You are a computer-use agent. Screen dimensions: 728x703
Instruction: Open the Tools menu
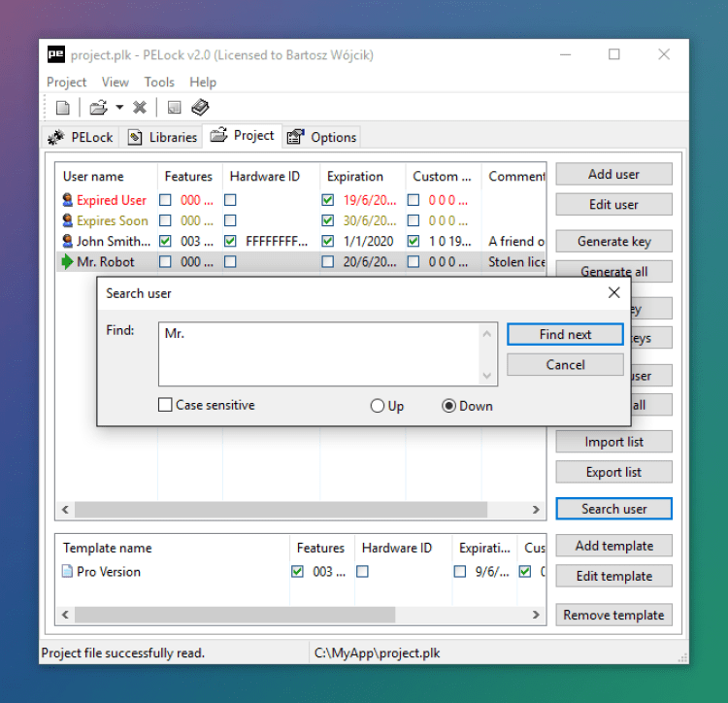159,83
